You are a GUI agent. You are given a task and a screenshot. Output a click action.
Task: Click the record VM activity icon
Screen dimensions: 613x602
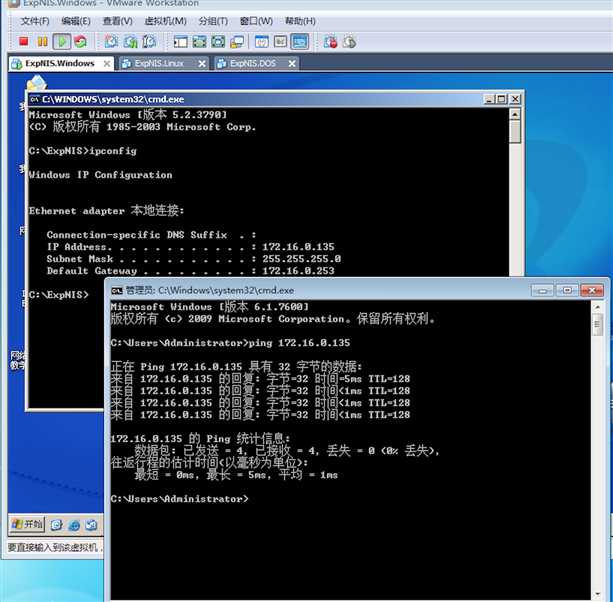[330, 42]
